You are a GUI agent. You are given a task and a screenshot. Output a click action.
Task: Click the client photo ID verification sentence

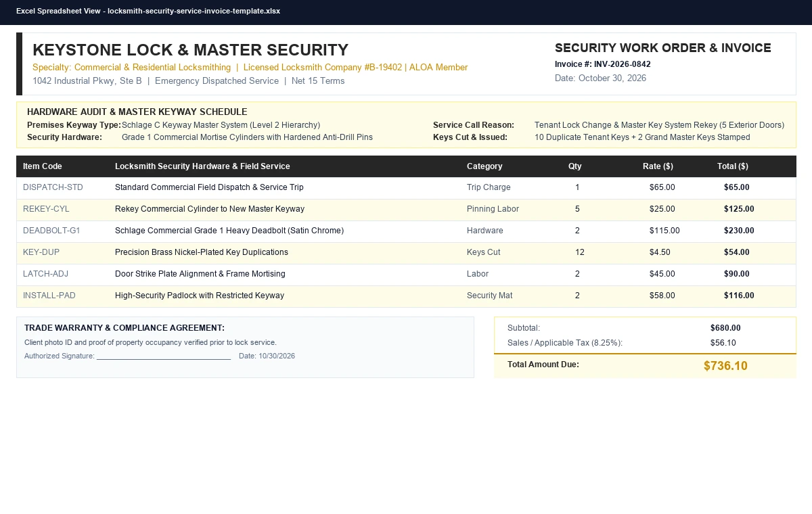click(150, 343)
